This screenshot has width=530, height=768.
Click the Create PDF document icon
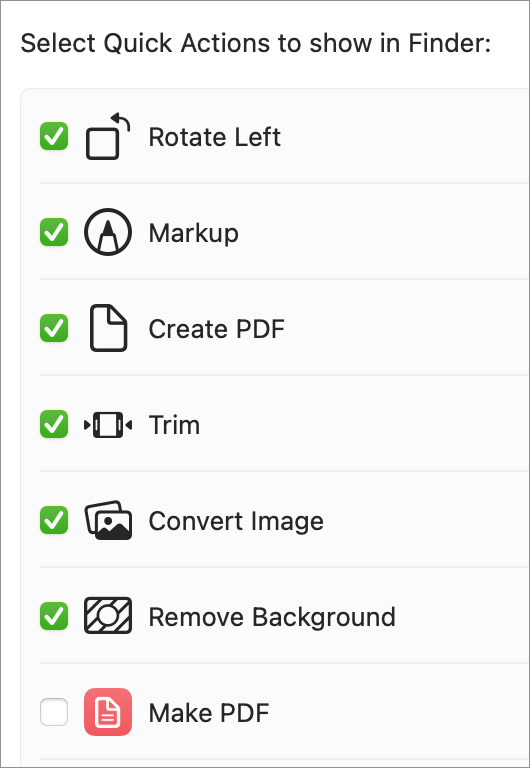108,328
